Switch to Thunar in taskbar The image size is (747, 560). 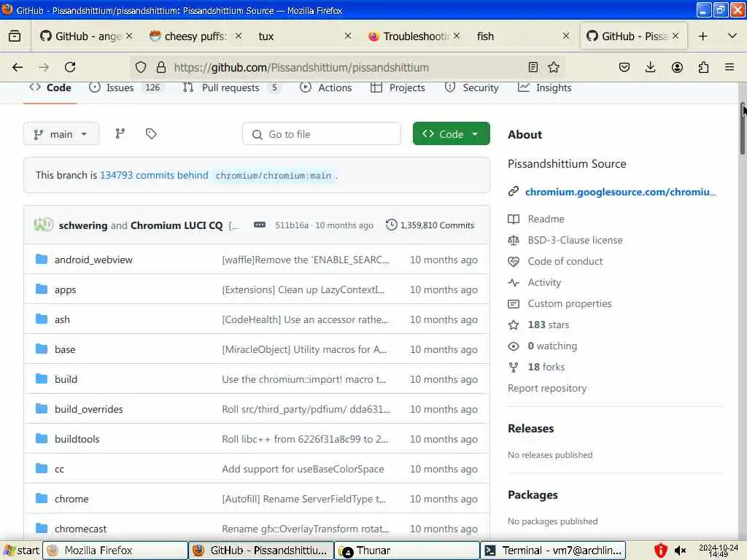point(407,551)
